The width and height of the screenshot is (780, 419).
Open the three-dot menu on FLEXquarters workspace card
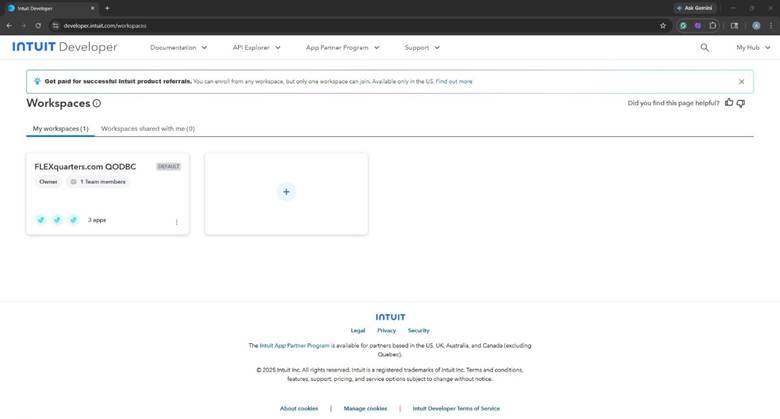[177, 222]
